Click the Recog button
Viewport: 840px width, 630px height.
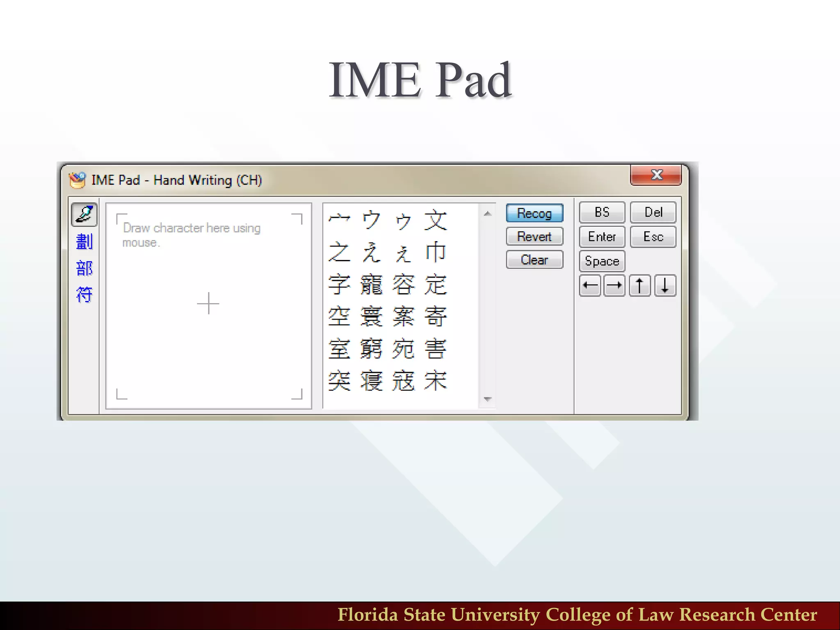tap(534, 213)
